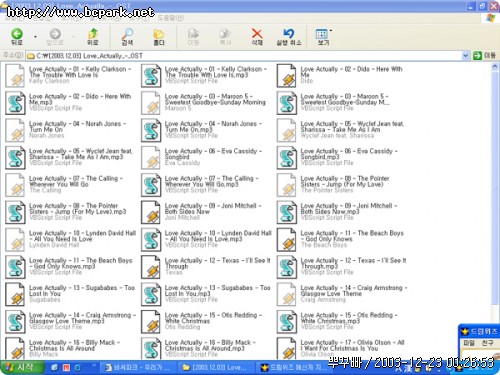The width and height of the screenshot is (500, 375).
Task: Select the 02 Dido Me.mp3 script icon
Action: pyautogui.click(x=15, y=103)
